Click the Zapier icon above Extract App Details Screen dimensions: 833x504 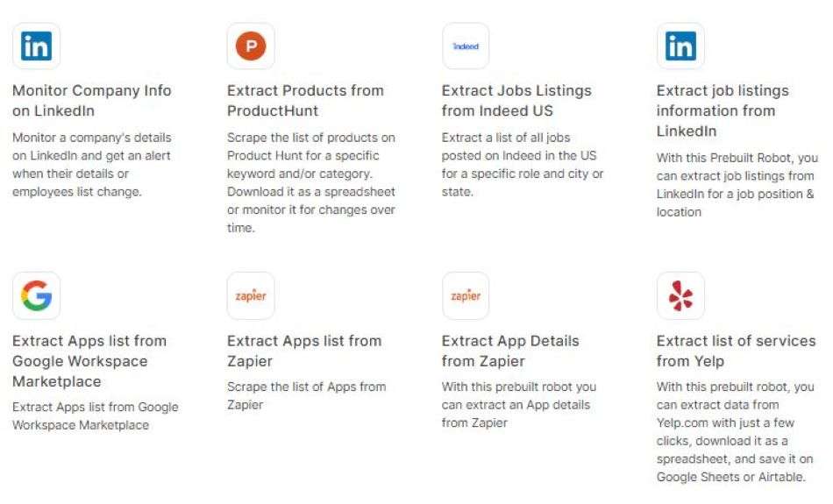466,295
